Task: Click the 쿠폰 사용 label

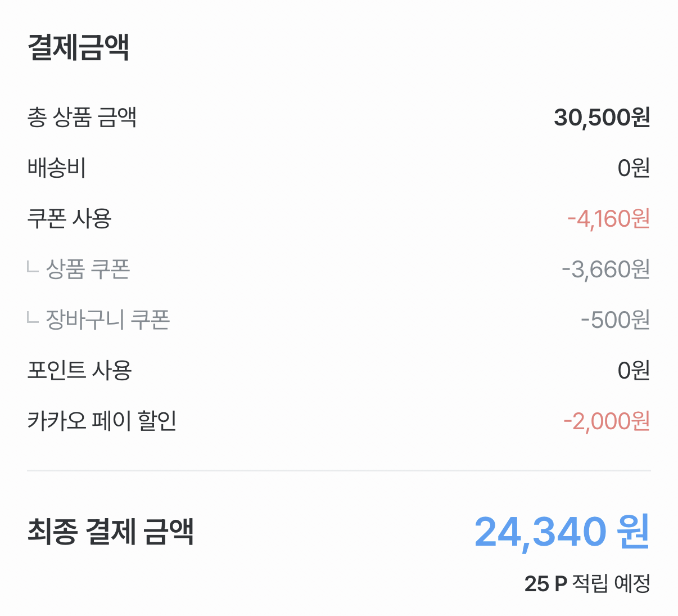Action: click(x=69, y=218)
